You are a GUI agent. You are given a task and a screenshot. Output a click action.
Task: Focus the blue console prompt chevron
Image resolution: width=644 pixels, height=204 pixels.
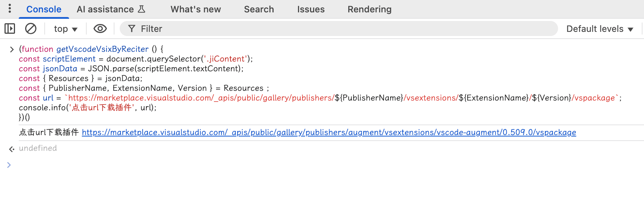[x=9, y=165]
